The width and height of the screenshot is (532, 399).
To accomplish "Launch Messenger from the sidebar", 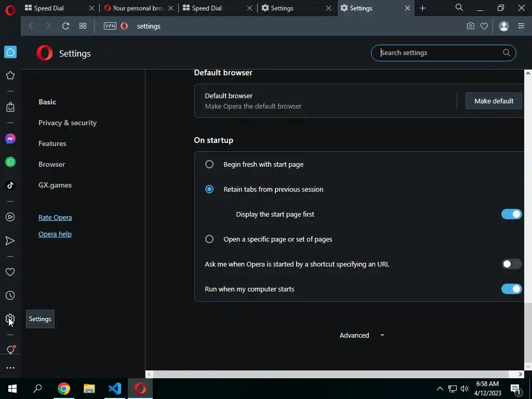I will (10, 139).
